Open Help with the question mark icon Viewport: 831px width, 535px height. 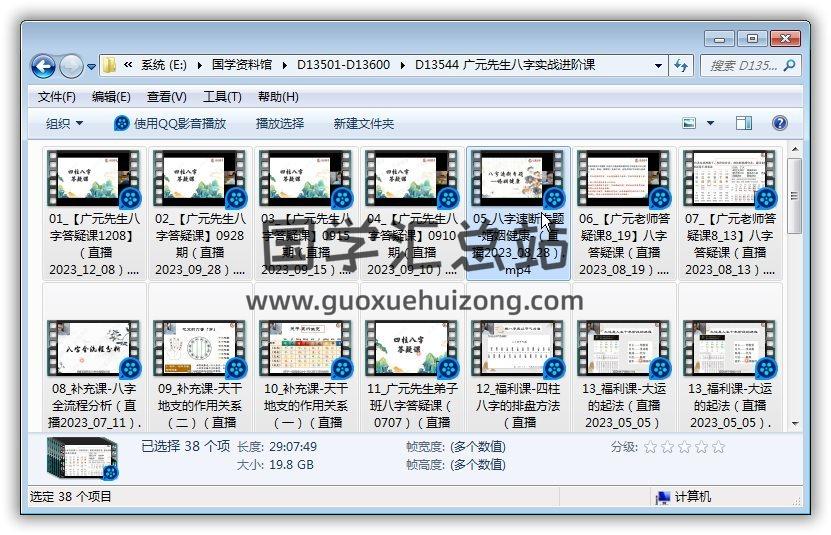780,123
